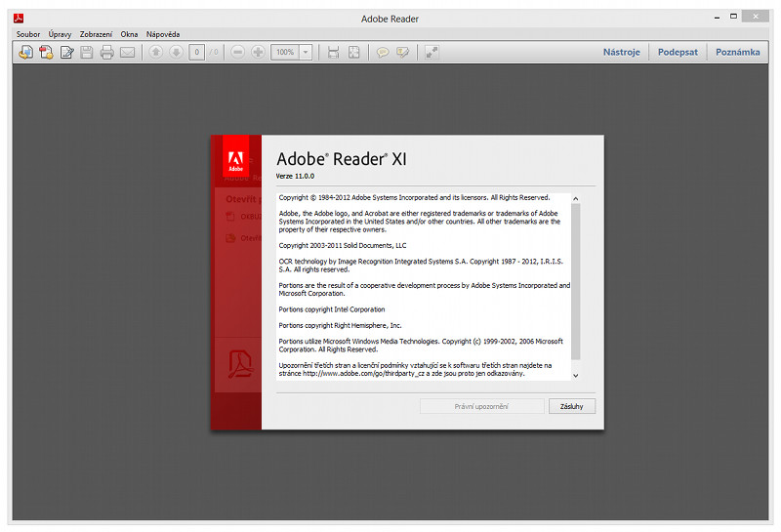Click the 100% zoom value field
Screen dimensions: 781x532
285,52
